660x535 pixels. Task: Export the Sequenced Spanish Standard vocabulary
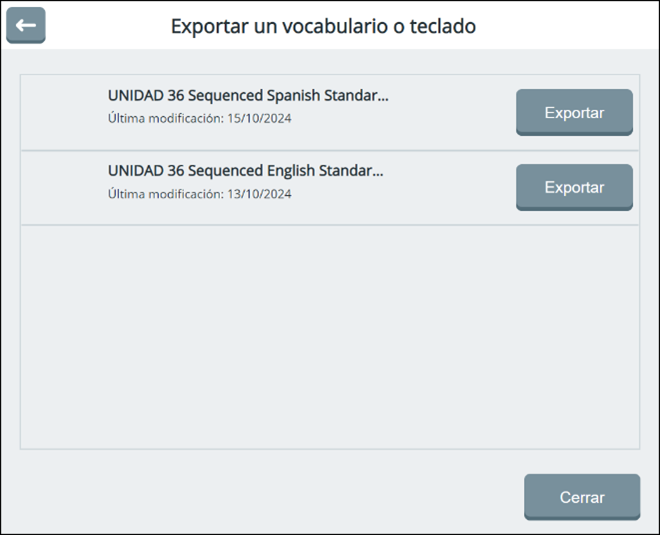pos(574,112)
